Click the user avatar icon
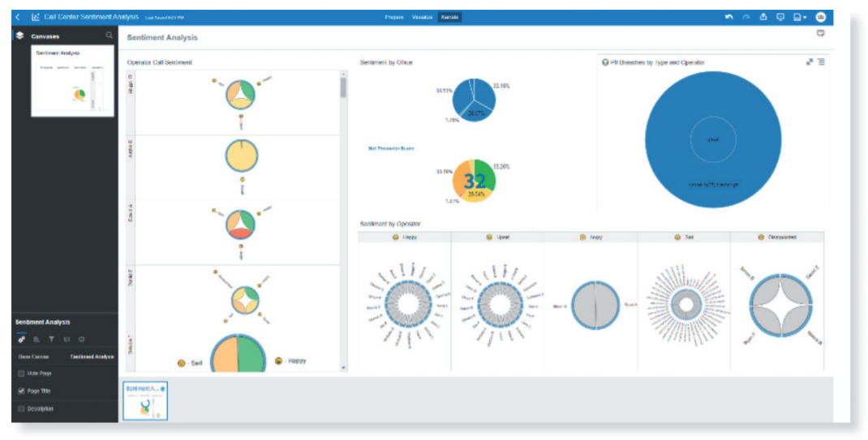 (820, 17)
